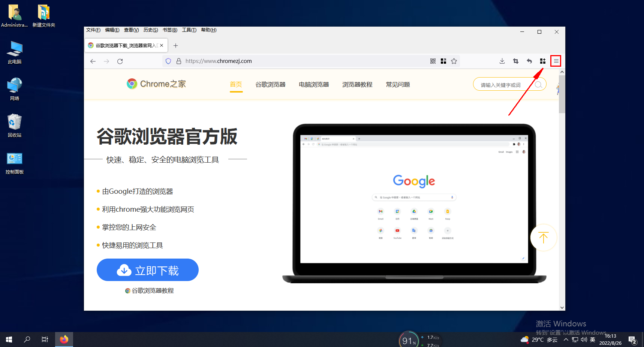The height and width of the screenshot is (347, 644).
Task: Open 常见问题 navigation link
Action: click(398, 85)
